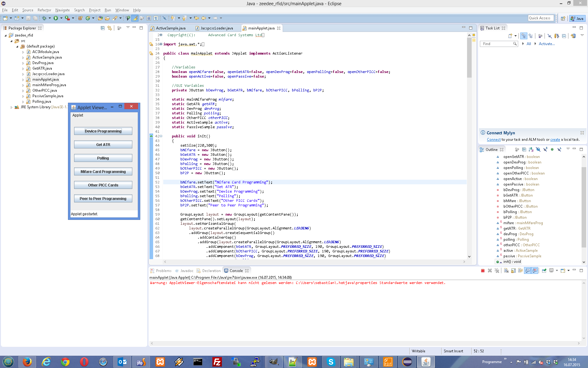Toggle Categorized view in Task List toolbar
Image resolution: width=588 pixels, height=368 pixels.
tap(524, 36)
